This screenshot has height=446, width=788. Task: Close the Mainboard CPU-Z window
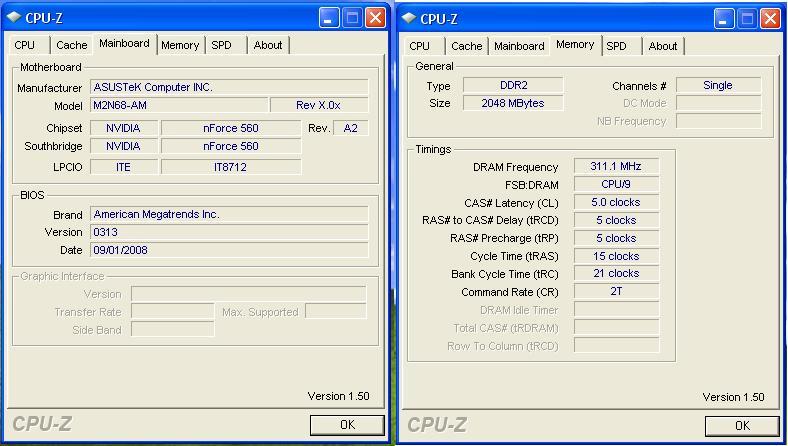tap(375, 18)
